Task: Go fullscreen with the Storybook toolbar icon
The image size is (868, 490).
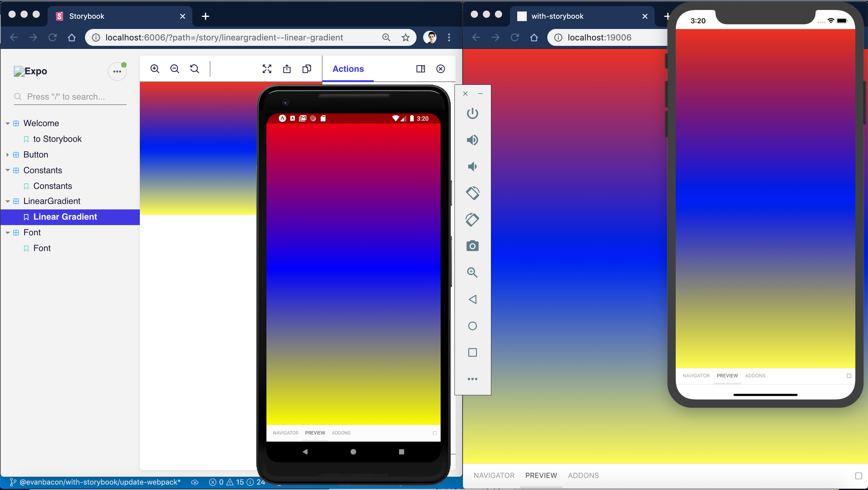Action: (267, 69)
